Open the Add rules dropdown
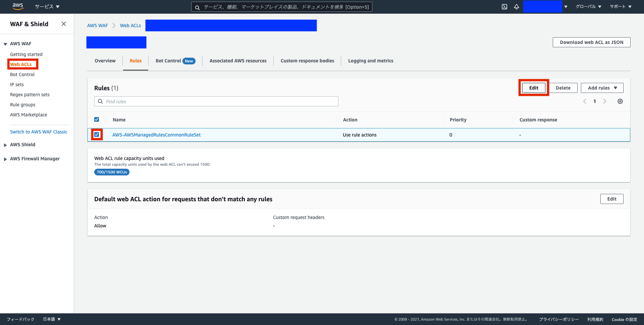Screen dimensions: 644x325 (602, 88)
